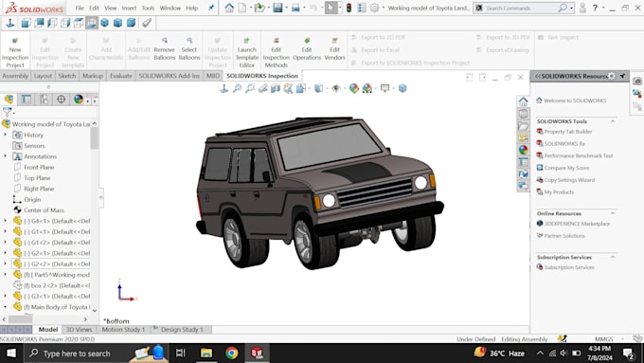Expand G3<1> component node
This screenshot has height=363, width=644.
pyautogui.click(x=6, y=296)
